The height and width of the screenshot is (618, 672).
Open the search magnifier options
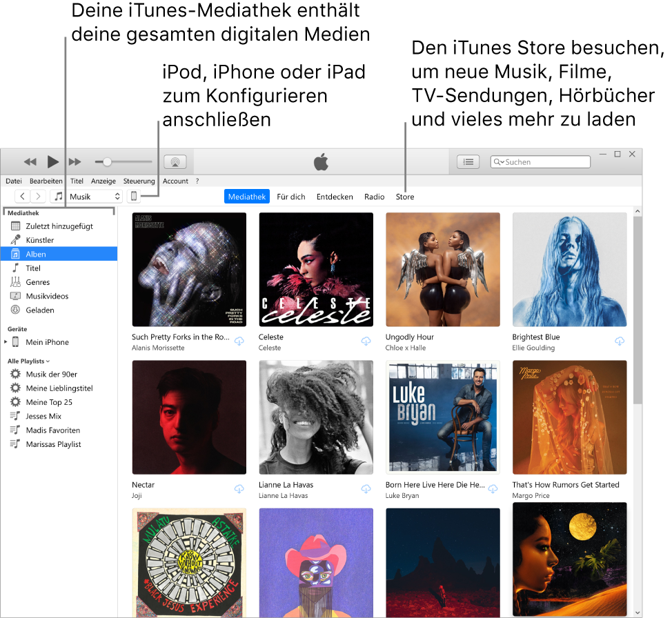pyautogui.click(x=498, y=162)
